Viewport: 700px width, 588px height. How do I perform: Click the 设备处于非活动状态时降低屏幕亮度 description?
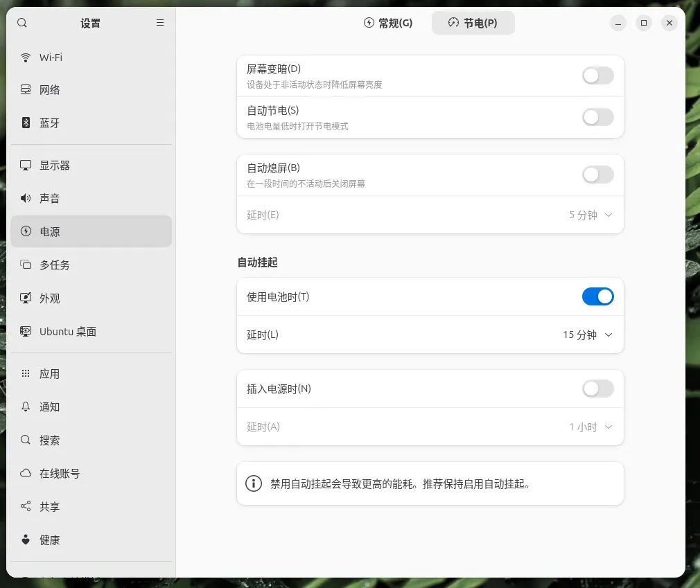tap(314, 84)
